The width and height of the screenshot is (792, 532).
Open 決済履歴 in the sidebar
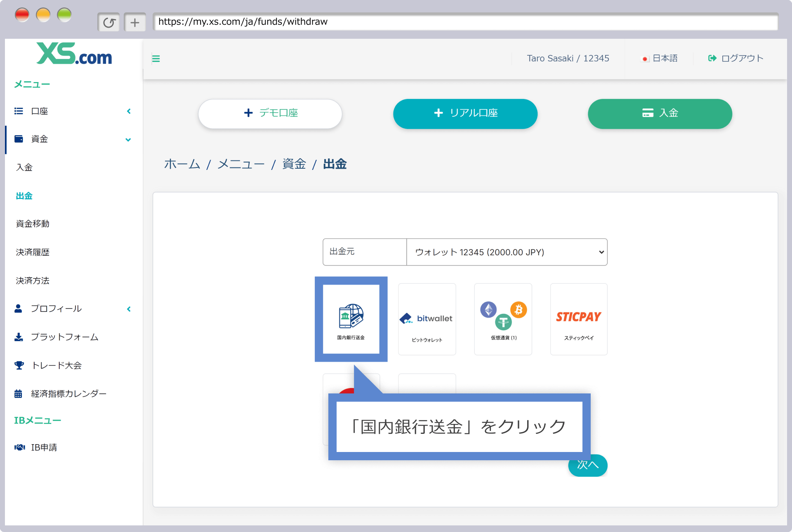click(x=33, y=252)
